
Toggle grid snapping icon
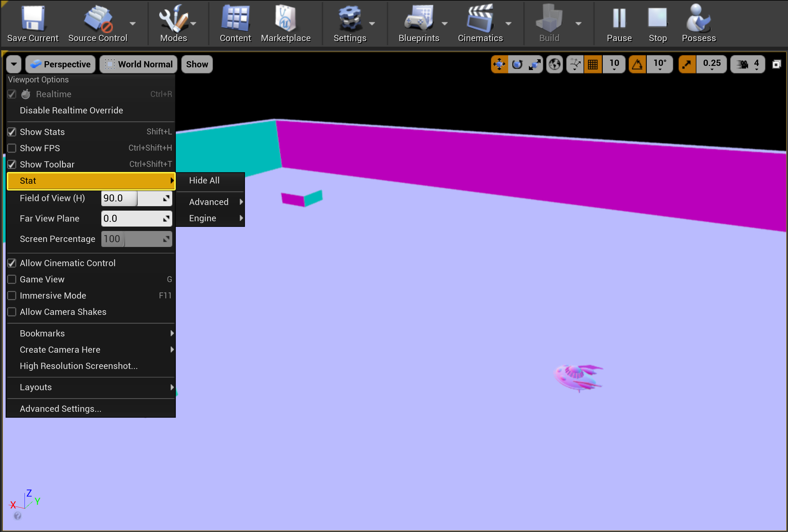593,64
